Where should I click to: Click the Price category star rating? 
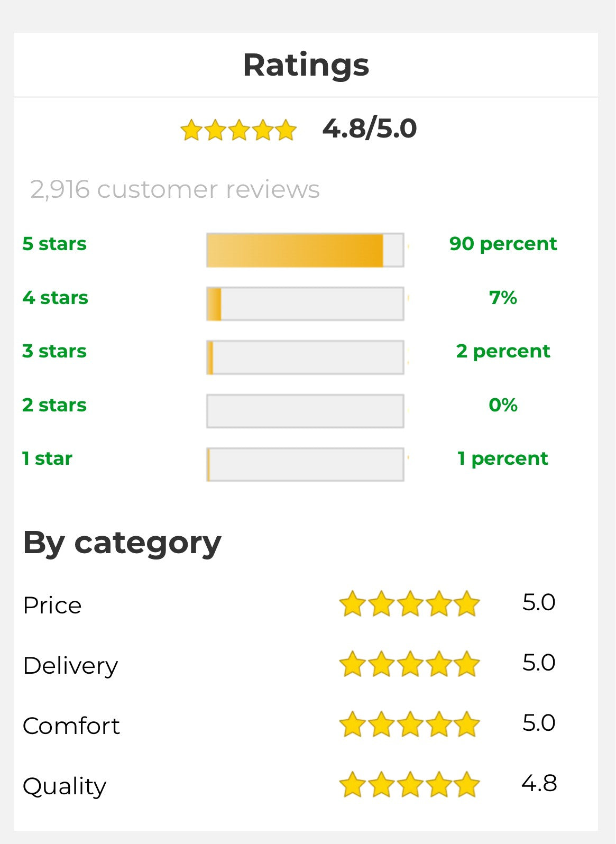tap(409, 604)
